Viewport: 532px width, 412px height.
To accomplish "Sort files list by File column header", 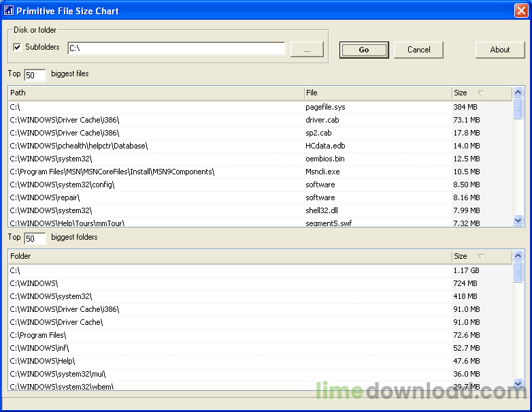I will [378, 93].
